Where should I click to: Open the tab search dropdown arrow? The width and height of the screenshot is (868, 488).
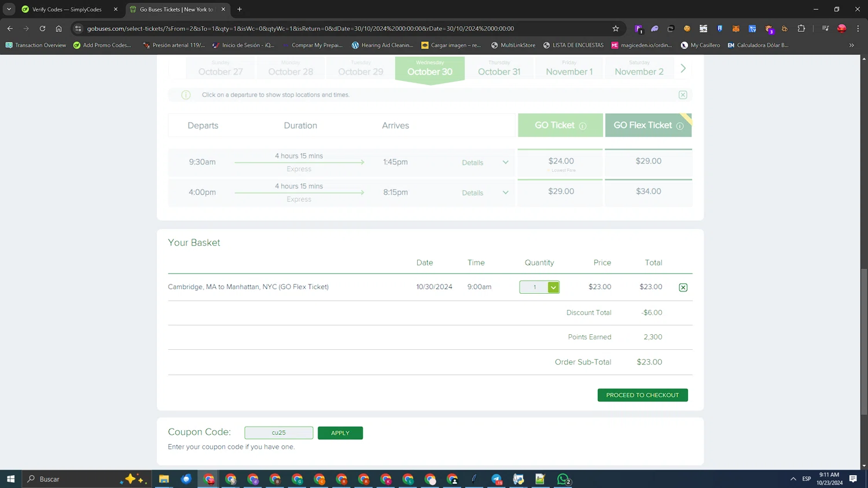point(9,9)
